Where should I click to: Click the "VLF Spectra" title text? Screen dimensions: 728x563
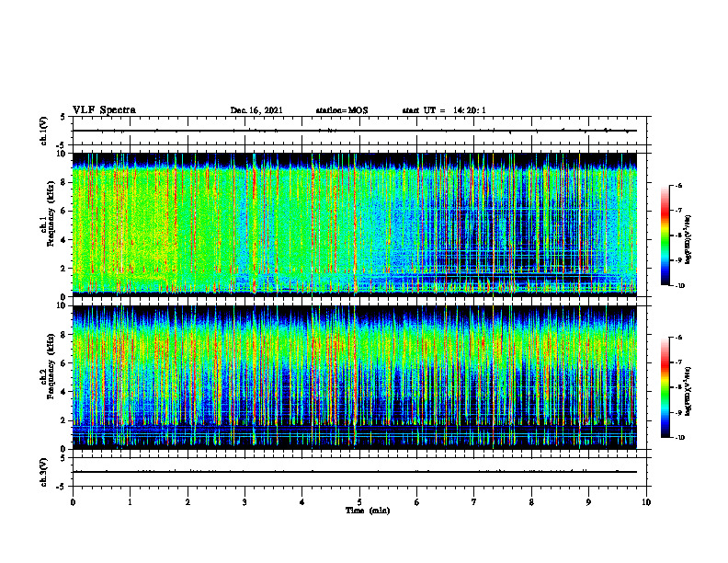pyautogui.click(x=104, y=110)
